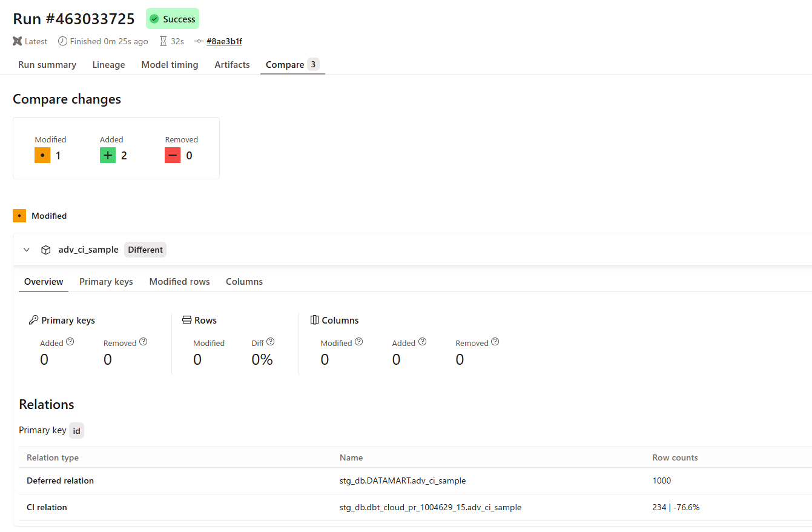This screenshot has height=532, width=812.
Task: Click the green checkmark in the Success badge
Action: (x=154, y=19)
